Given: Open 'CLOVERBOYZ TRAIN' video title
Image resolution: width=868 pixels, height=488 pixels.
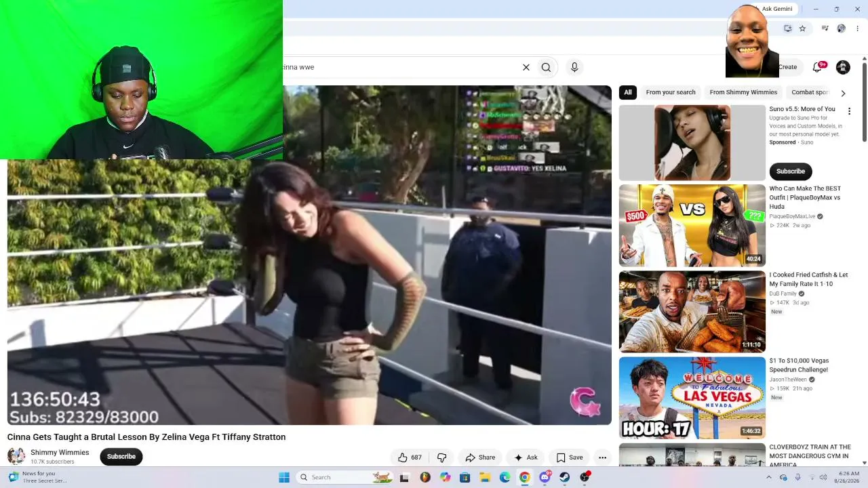Looking at the screenshot, I should [810, 455].
